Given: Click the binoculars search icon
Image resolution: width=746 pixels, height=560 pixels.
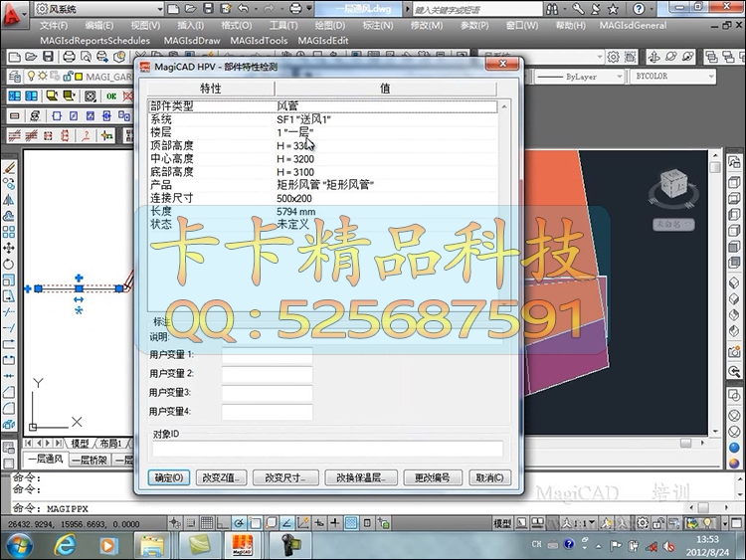Looking at the screenshot, I should [552, 9].
